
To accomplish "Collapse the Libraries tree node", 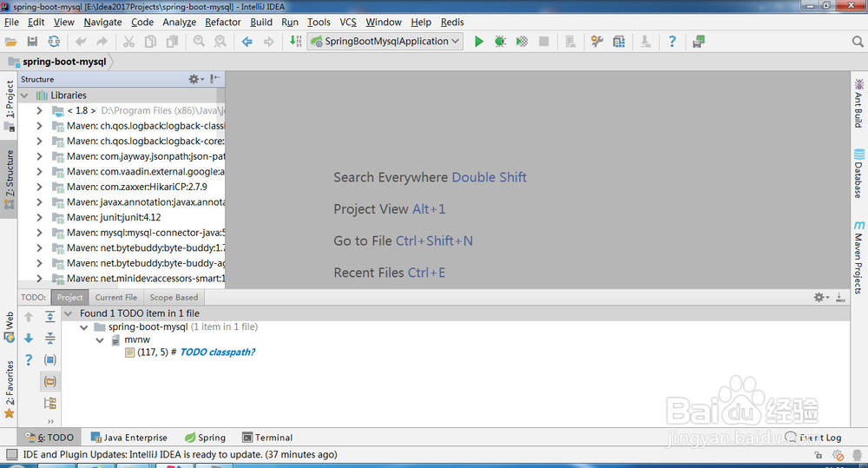I will click(x=24, y=96).
